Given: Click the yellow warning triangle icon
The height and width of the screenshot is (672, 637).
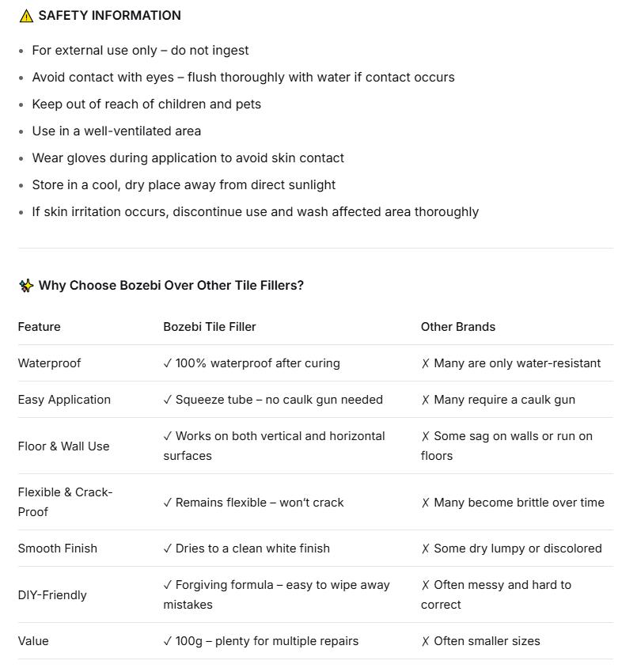Looking at the screenshot, I should [26, 16].
